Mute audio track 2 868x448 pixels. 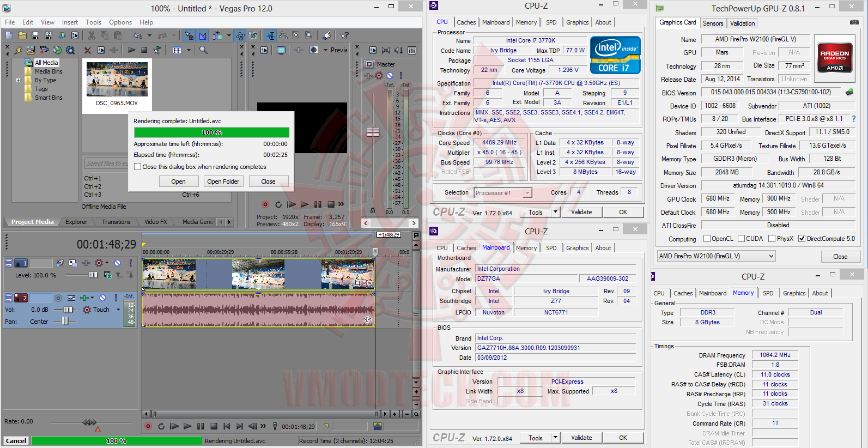[102, 298]
